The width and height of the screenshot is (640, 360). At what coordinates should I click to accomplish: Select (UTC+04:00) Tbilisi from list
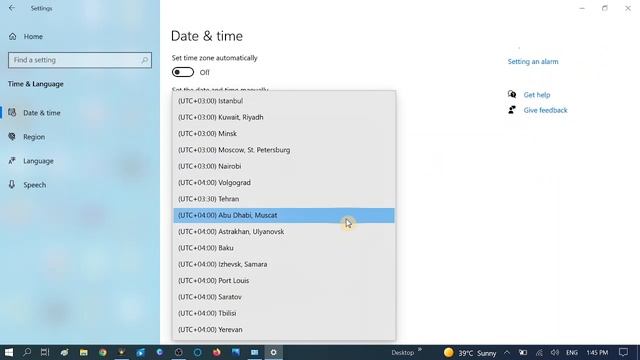(284, 313)
